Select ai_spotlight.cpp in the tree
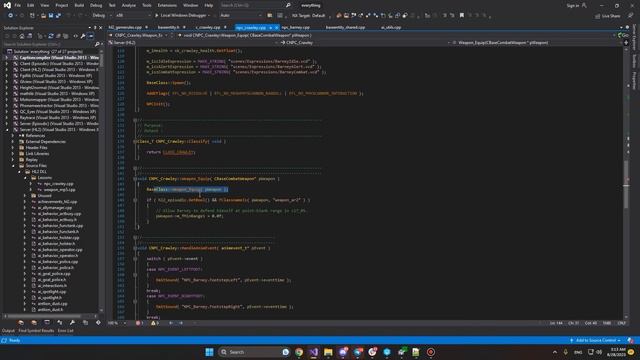Screen dimensions: 640x360 [51, 292]
